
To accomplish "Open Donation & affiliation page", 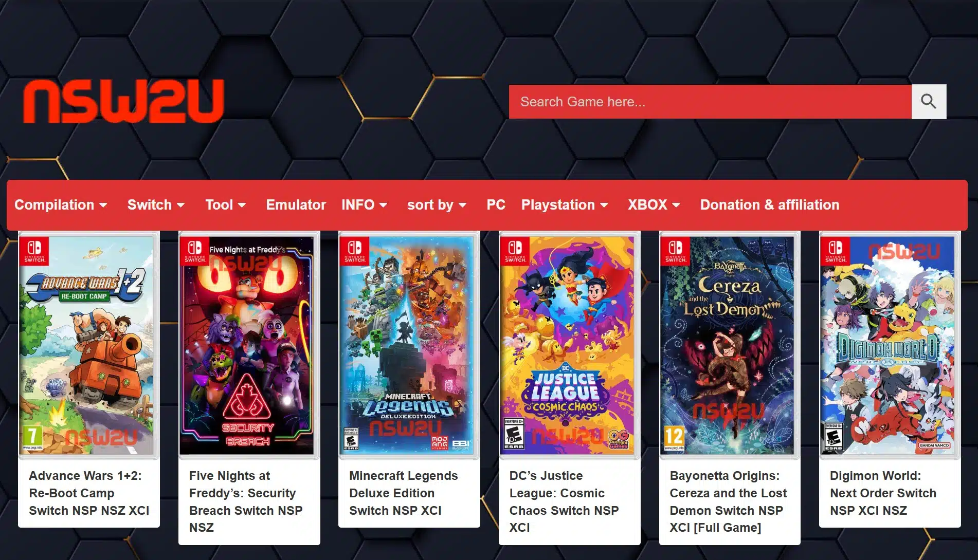I will (x=769, y=205).
